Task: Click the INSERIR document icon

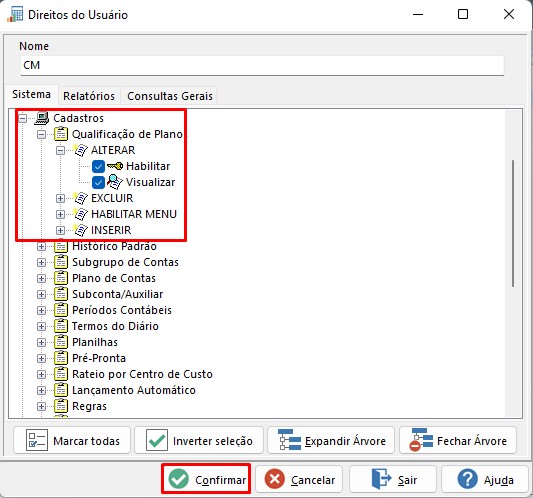Action: (81, 230)
